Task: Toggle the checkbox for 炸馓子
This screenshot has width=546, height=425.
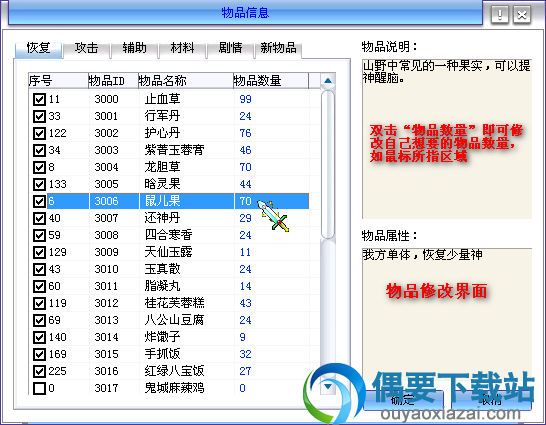Action: (x=39, y=337)
